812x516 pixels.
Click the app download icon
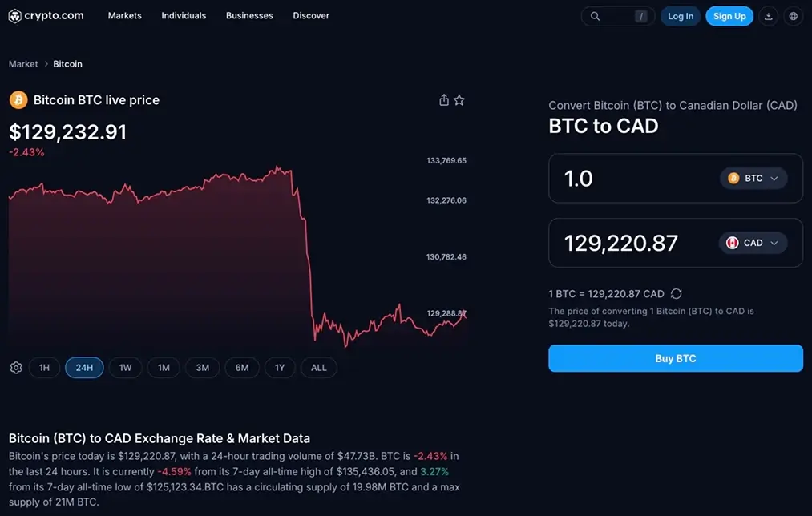click(770, 15)
